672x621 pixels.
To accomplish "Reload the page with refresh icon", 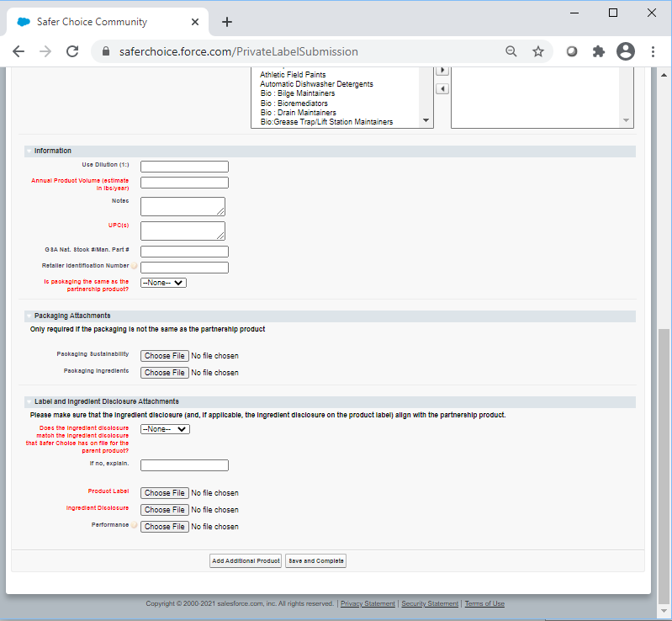I will click(x=72, y=51).
